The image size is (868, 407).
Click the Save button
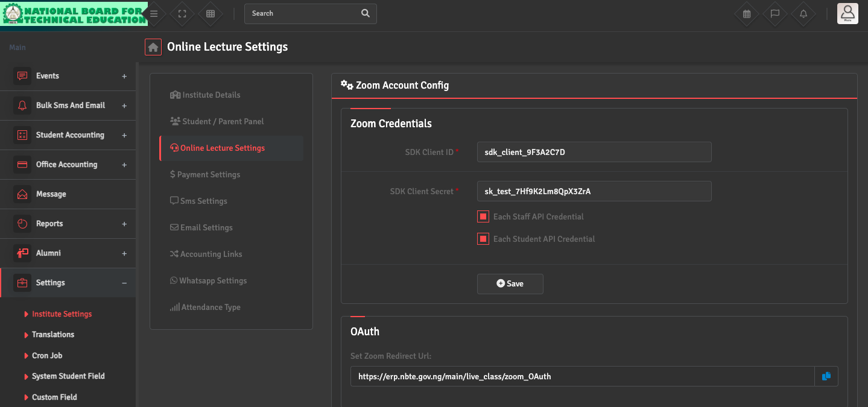(510, 284)
